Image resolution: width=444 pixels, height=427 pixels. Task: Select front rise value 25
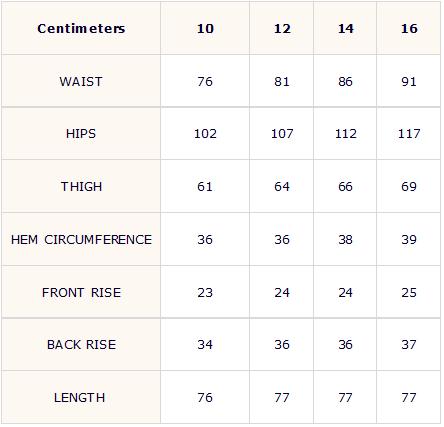[x=409, y=292]
